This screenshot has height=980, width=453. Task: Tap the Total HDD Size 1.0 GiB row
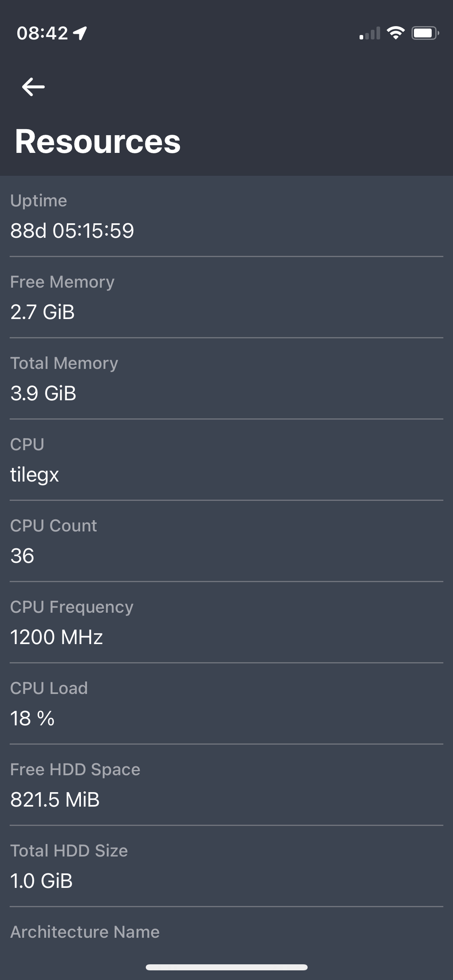(x=226, y=867)
